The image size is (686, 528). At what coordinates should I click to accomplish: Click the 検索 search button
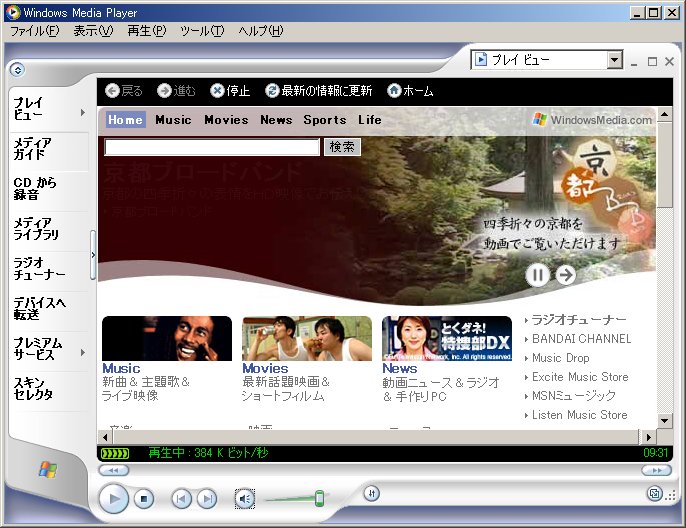click(342, 147)
